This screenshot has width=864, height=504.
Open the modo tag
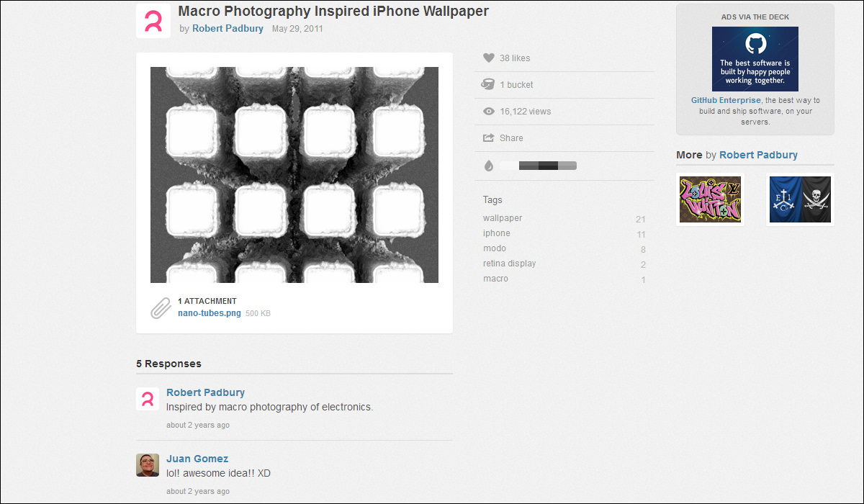pyautogui.click(x=495, y=248)
